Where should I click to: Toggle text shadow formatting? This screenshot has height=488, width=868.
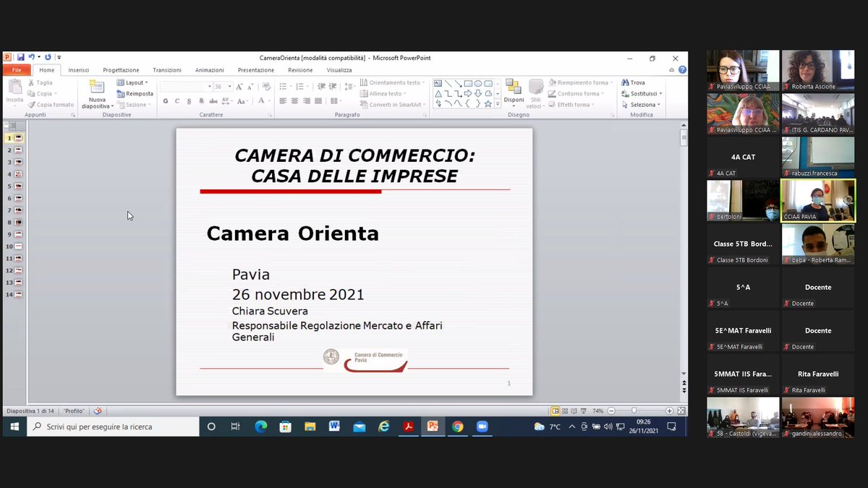pos(200,101)
